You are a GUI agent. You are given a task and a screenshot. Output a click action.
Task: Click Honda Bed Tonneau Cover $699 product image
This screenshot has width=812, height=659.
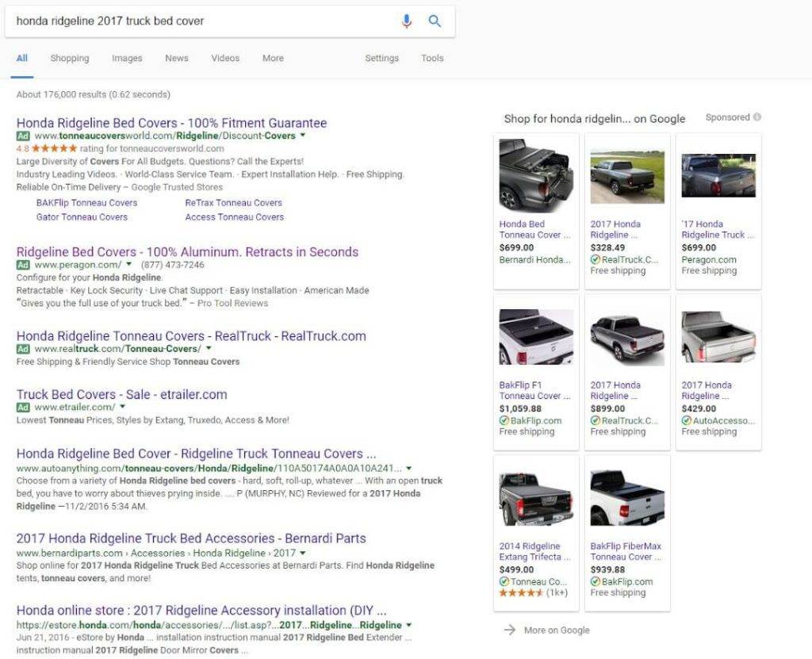point(536,174)
